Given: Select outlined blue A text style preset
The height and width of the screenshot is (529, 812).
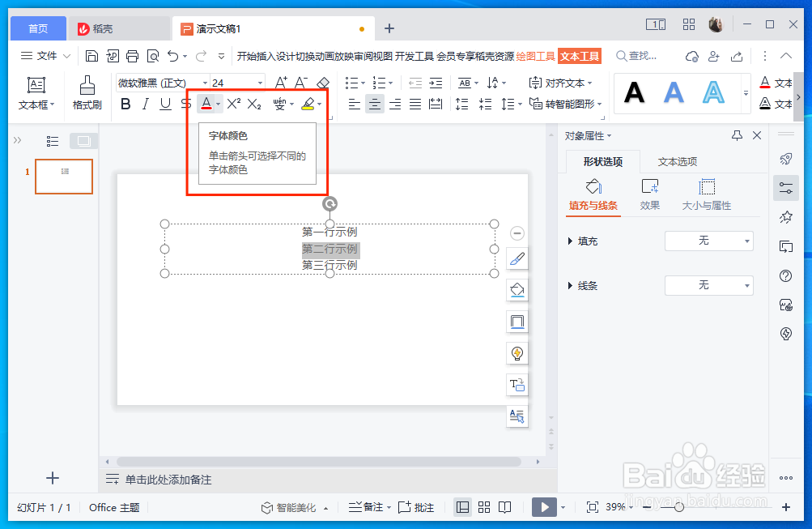Looking at the screenshot, I should 713,93.
